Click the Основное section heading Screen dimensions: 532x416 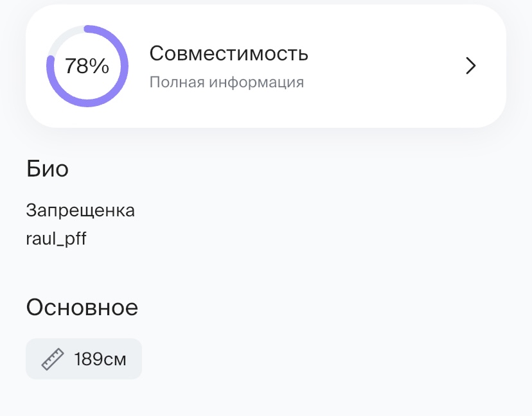82,308
